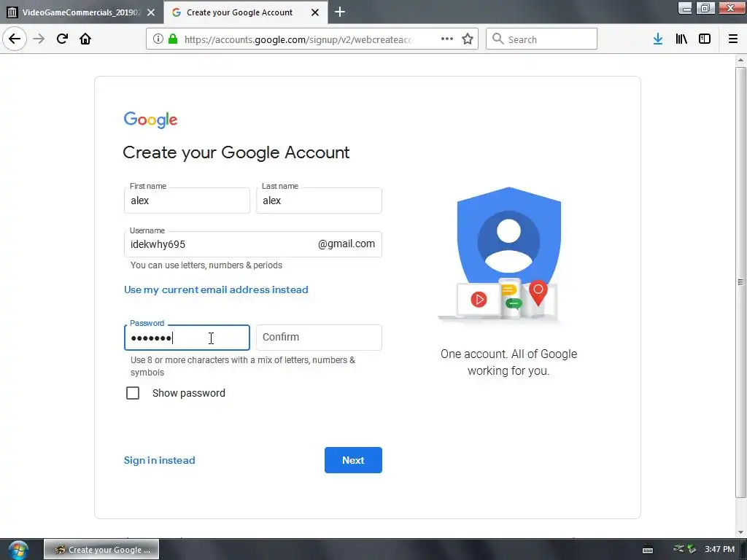747x560 pixels.
Task: Go back using browser back arrow
Action: click(15, 39)
